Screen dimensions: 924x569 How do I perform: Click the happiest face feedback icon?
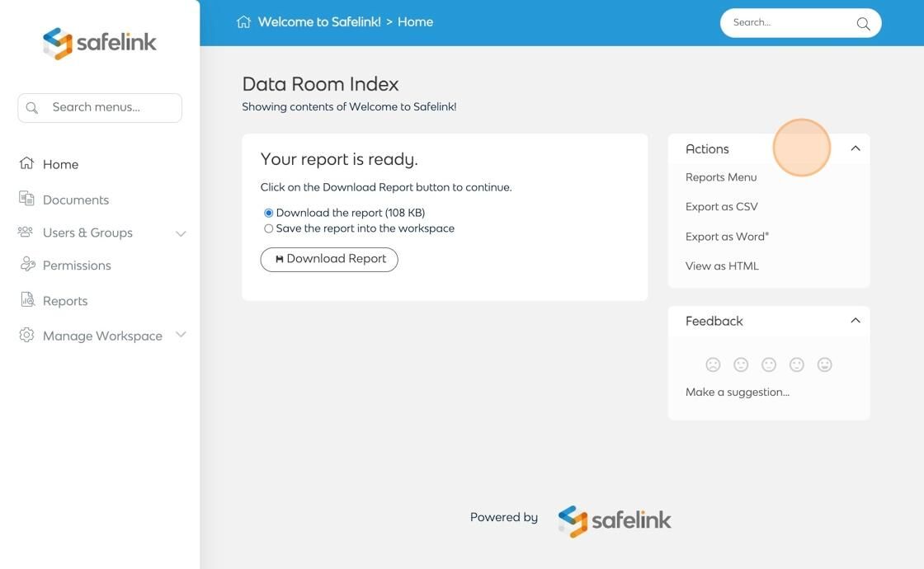coord(824,364)
